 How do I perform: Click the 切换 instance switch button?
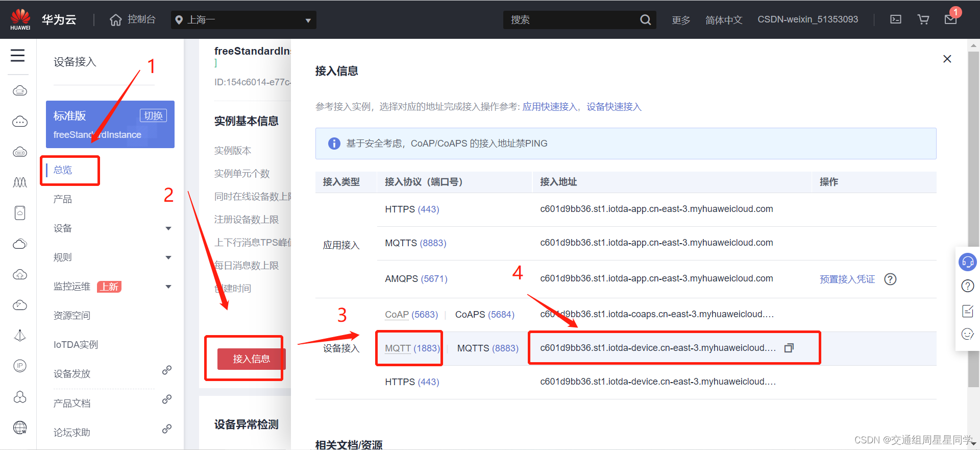153,116
